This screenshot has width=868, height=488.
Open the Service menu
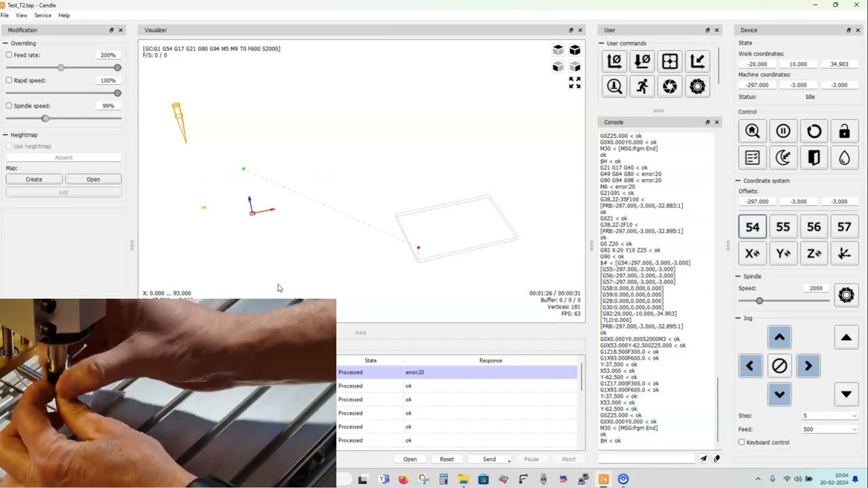pos(43,15)
